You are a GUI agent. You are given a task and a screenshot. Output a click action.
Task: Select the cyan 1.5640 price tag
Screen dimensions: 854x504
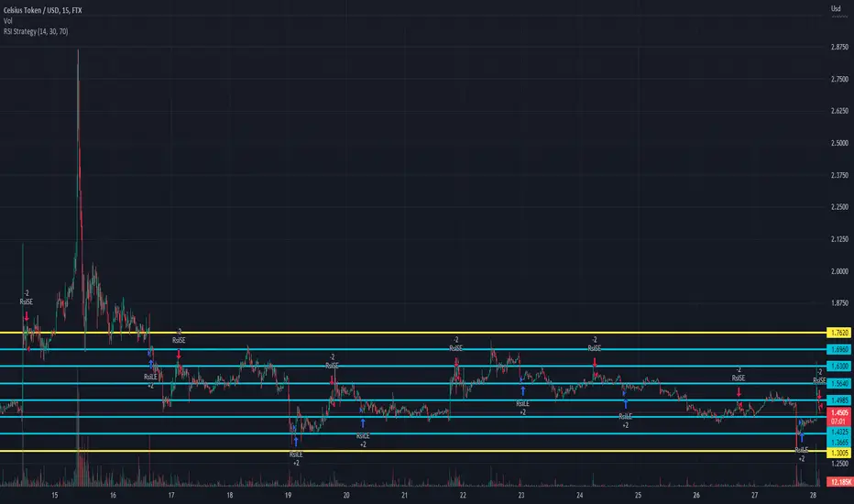(838, 384)
